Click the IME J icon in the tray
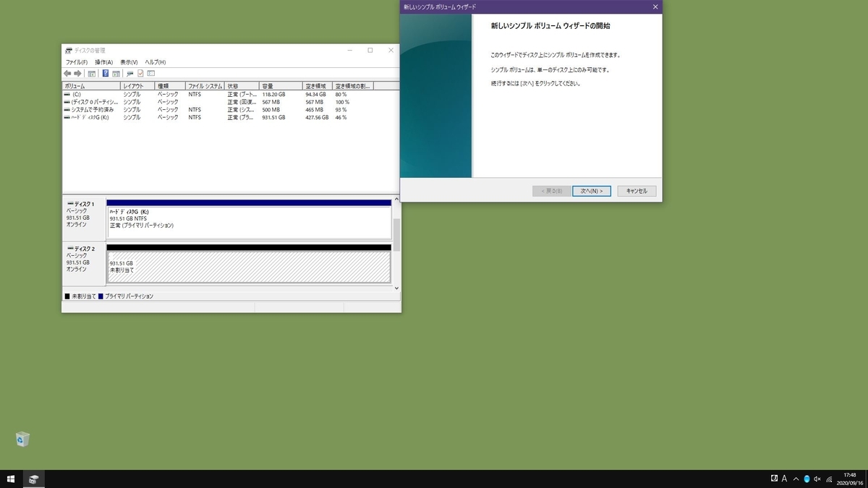868x488 pixels. tap(774, 478)
